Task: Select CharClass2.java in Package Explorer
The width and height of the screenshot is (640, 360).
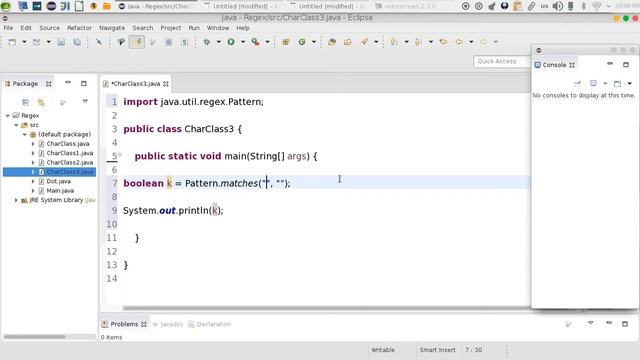Action: click(70, 162)
